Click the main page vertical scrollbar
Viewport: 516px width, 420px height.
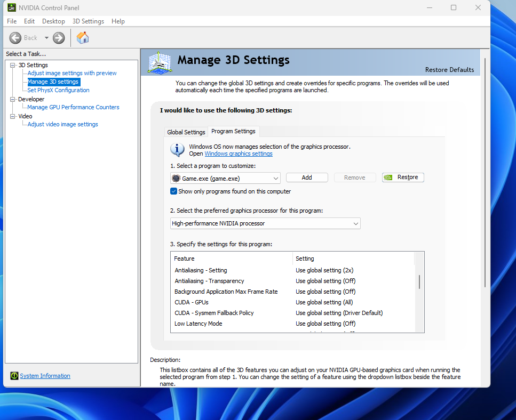pos(485,173)
